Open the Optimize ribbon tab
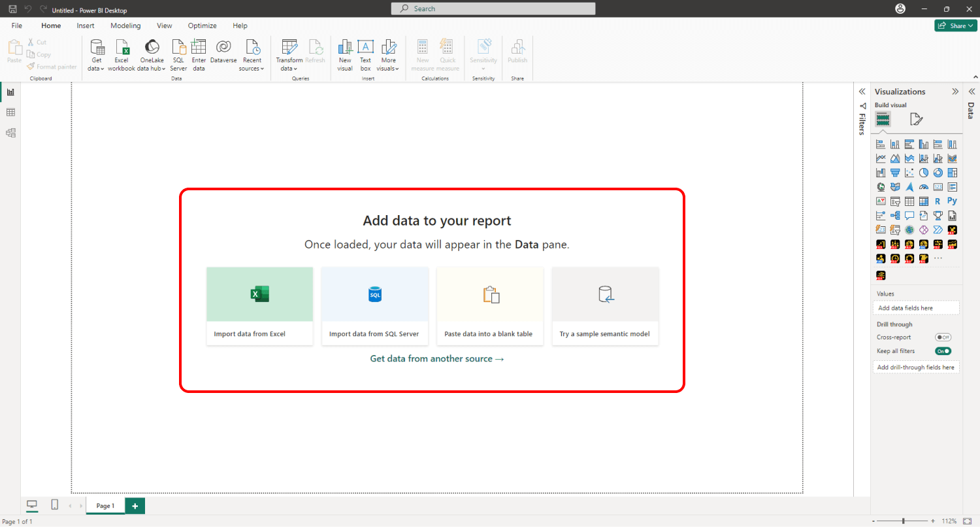 (x=203, y=25)
